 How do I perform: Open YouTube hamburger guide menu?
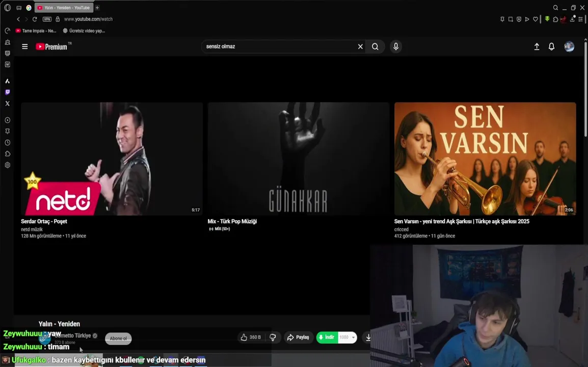(x=25, y=46)
